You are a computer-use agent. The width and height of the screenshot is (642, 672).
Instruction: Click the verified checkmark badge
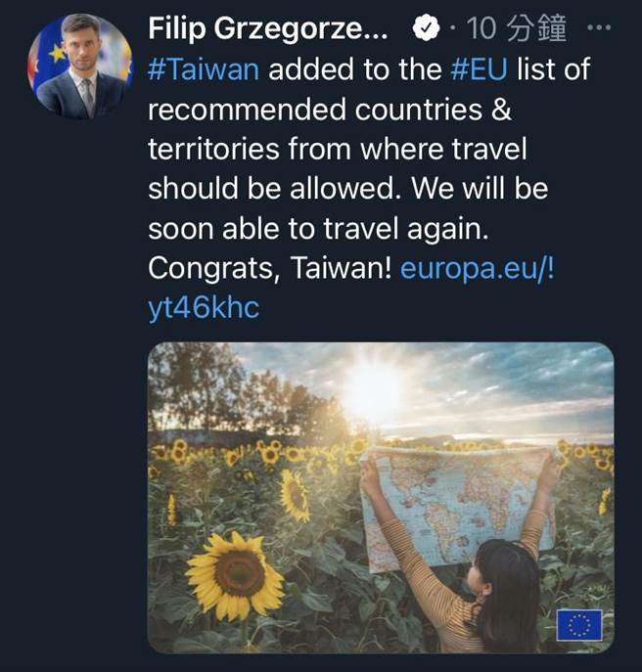pos(424,30)
